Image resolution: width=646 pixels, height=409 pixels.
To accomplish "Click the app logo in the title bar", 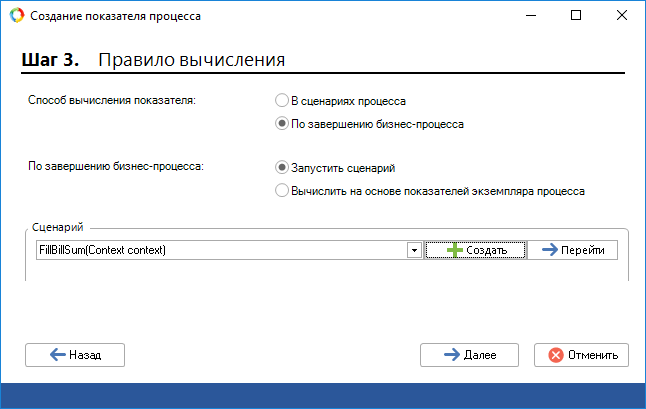I will pos(15,16).
